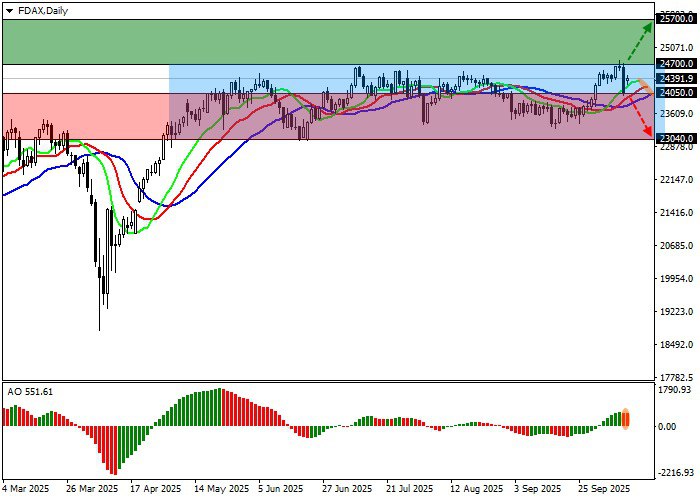
Task: Click the 20685.0 price scale value
Action: point(676,246)
